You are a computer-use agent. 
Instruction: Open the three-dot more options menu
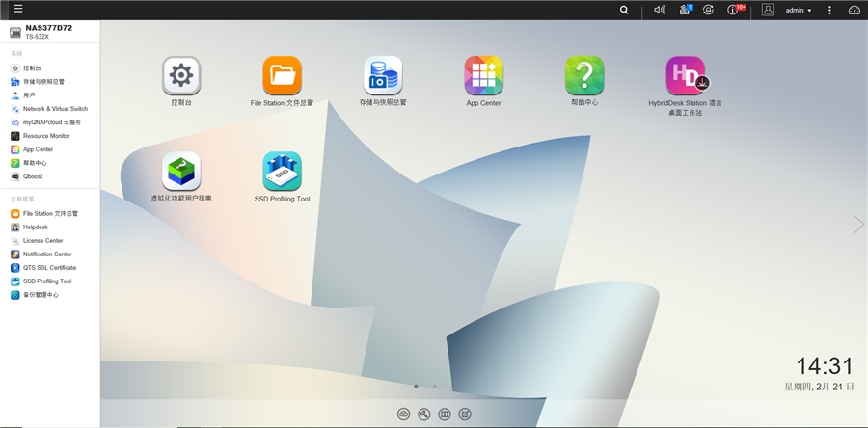[x=829, y=10]
